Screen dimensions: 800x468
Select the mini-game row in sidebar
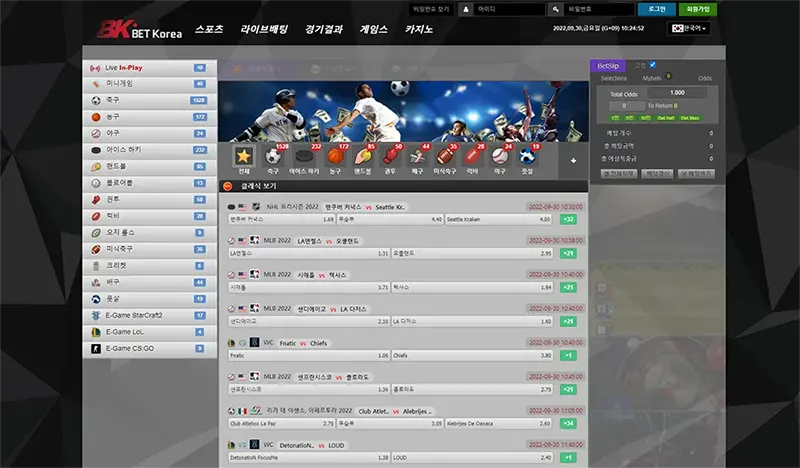149,84
